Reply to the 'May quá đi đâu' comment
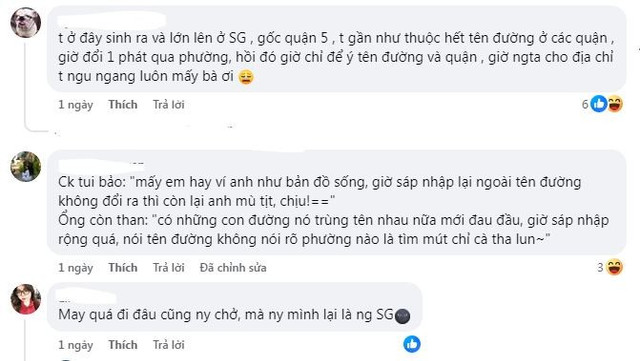 (x=169, y=345)
